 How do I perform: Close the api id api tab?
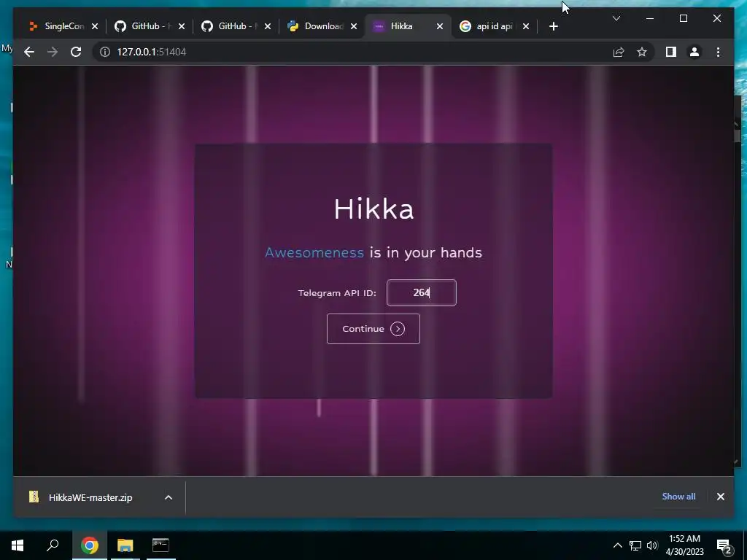526,26
